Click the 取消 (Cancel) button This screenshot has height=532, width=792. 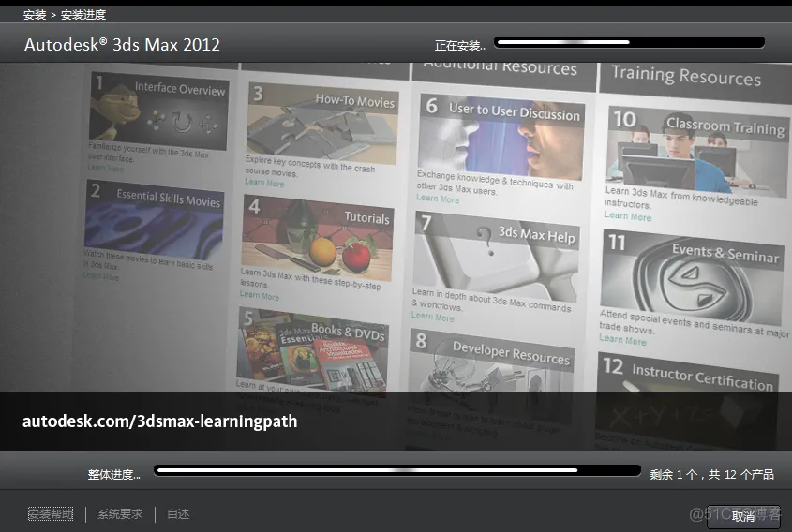743,516
